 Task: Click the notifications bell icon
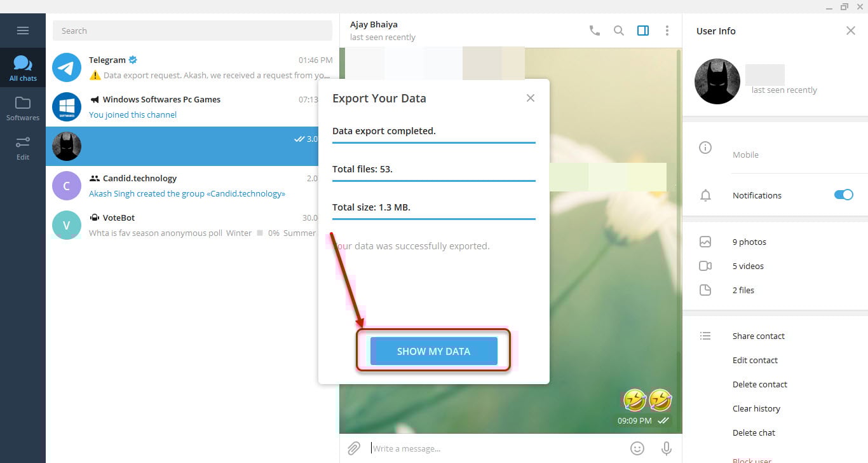coord(705,195)
